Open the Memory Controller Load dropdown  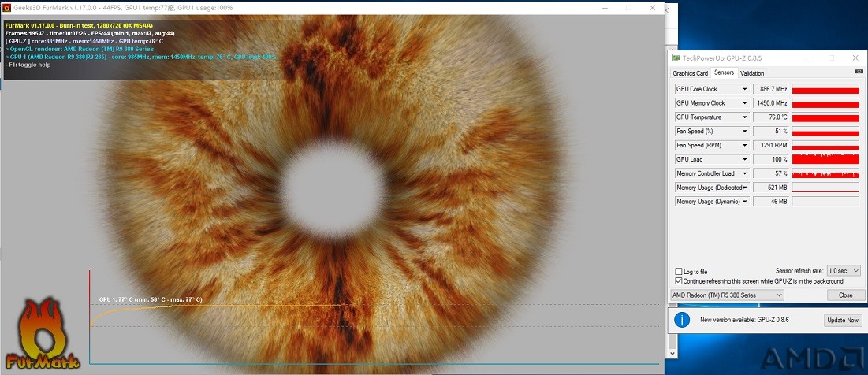(x=745, y=173)
